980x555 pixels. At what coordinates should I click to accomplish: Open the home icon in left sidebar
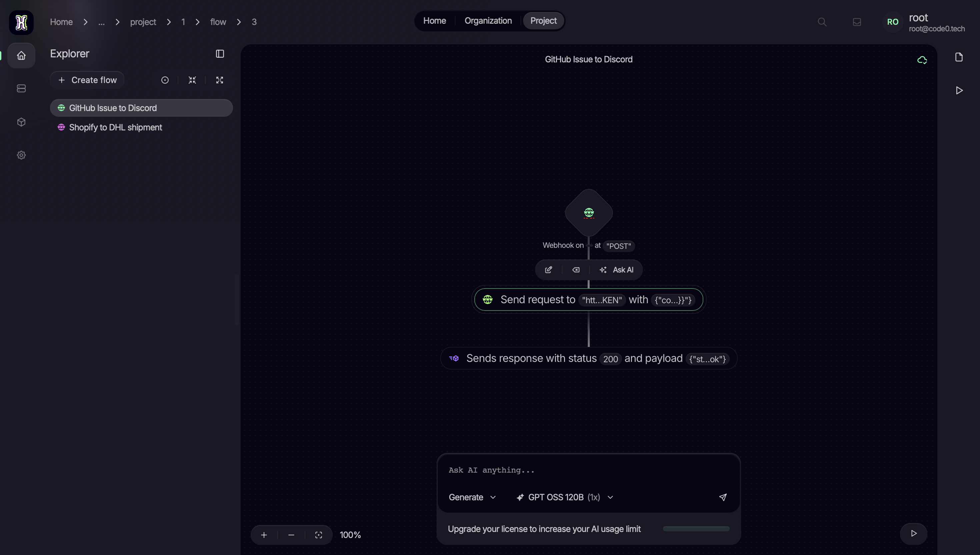(21, 56)
